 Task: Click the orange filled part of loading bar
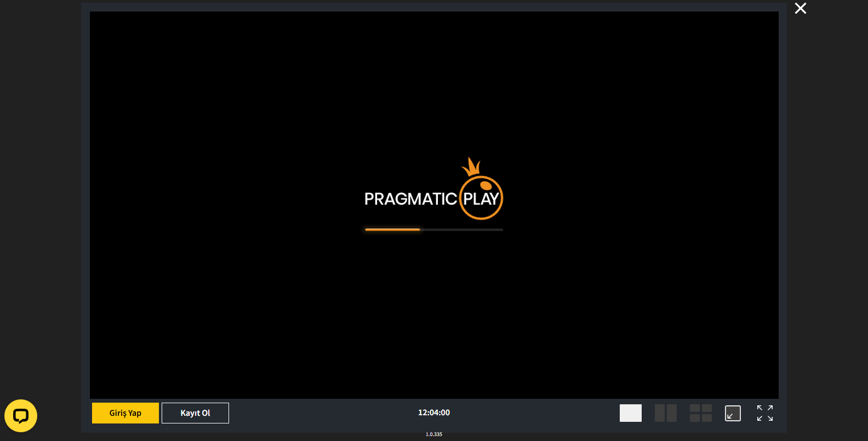click(x=392, y=230)
